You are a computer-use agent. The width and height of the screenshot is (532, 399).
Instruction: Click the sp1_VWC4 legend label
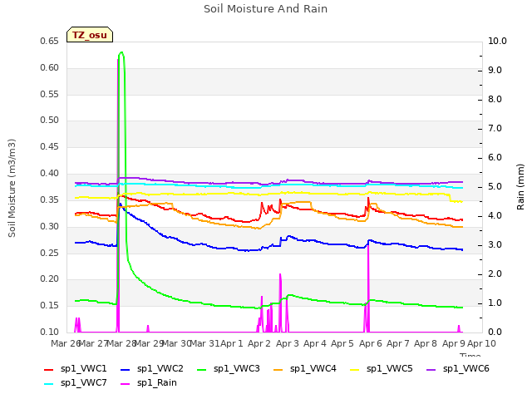[313, 369]
